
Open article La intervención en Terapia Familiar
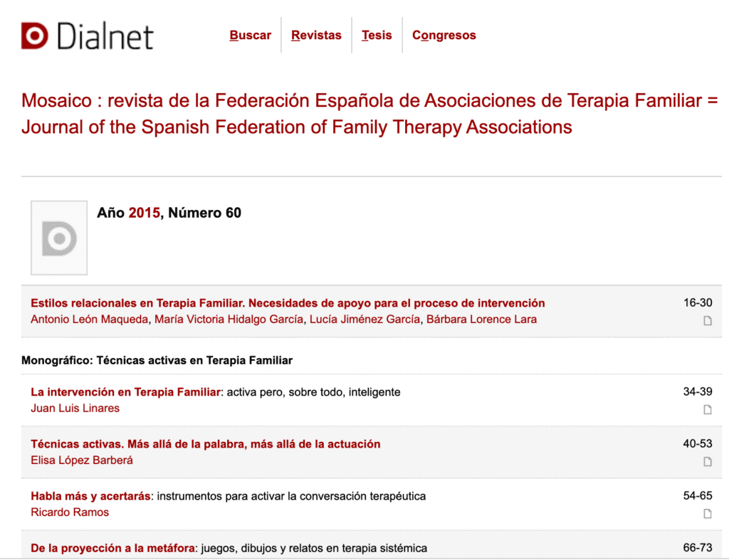click(125, 392)
